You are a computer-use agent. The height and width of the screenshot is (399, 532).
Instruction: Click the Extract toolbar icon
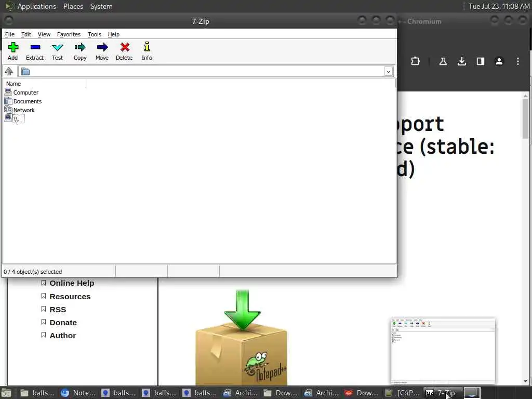[35, 51]
